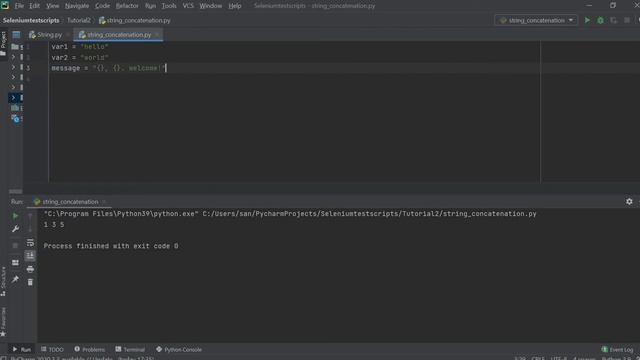The image size is (640, 360).
Task: Open the Problems tool window
Action: [x=89, y=349]
